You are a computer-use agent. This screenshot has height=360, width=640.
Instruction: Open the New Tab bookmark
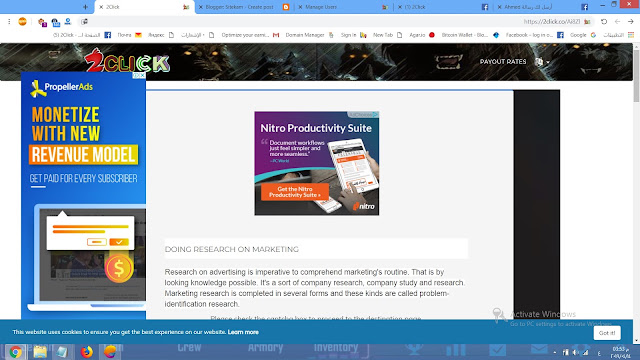click(387, 35)
